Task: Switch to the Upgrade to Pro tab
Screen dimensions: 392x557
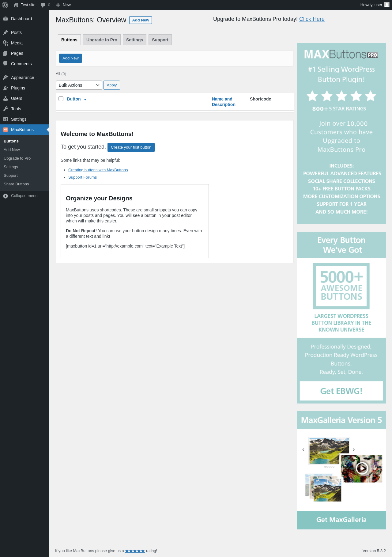Action: tap(102, 40)
